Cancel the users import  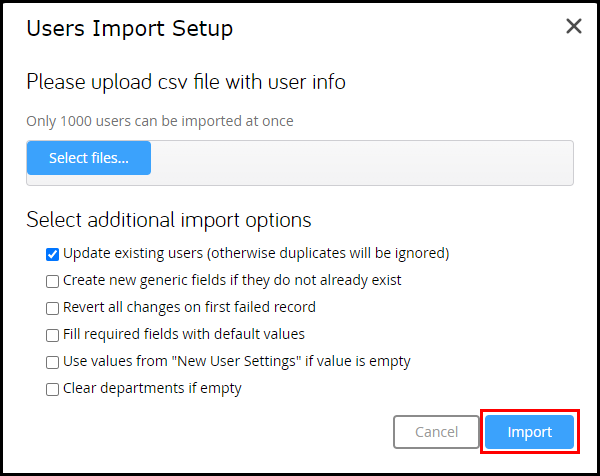point(436,432)
